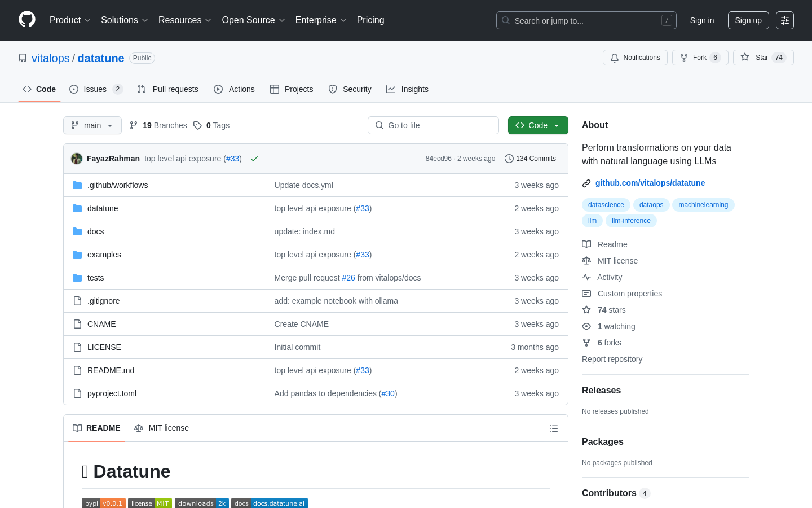Screen dimensions: 812x508
Task: Switch to the Insights tab
Action: (x=408, y=89)
